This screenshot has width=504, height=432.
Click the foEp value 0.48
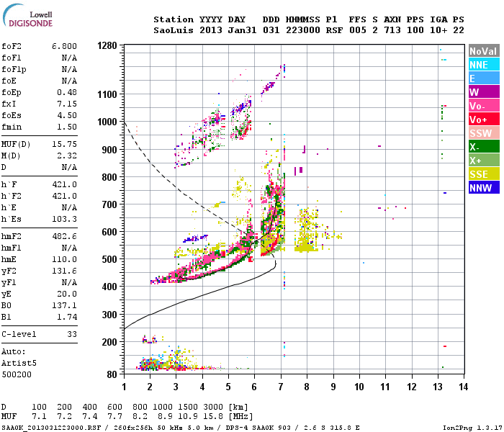[67, 92]
